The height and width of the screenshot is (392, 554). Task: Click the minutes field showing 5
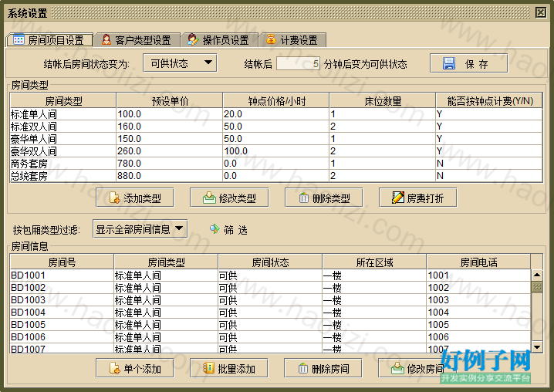[298, 63]
